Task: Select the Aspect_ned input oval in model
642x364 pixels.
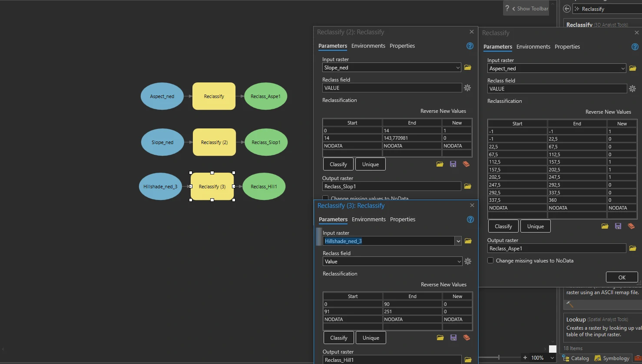Action: point(162,96)
